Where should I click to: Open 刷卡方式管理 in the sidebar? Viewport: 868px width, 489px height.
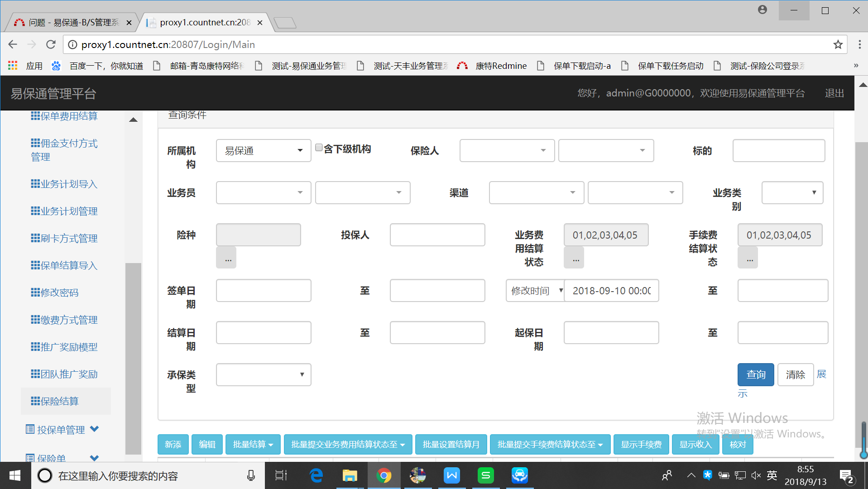coord(64,239)
